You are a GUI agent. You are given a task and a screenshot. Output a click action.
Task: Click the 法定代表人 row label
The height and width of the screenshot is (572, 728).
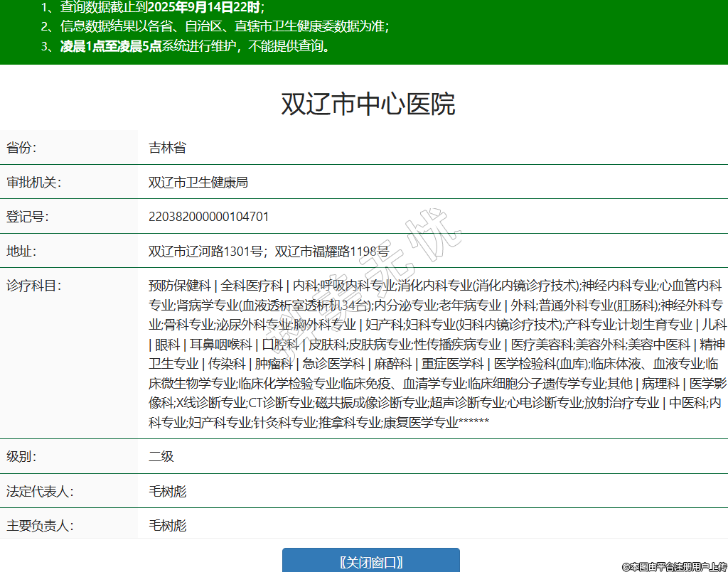pyautogui.click(x=40, y=491)
